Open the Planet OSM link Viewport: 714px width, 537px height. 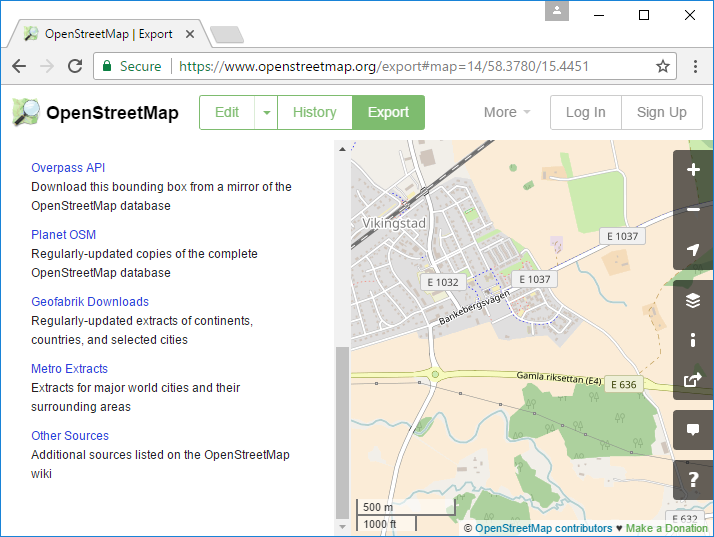pos(63,235)
